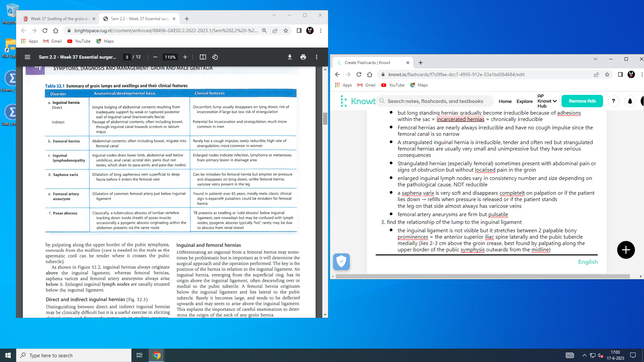
Task: Reload the Brightspace page
Action: [x=45, y=31]
